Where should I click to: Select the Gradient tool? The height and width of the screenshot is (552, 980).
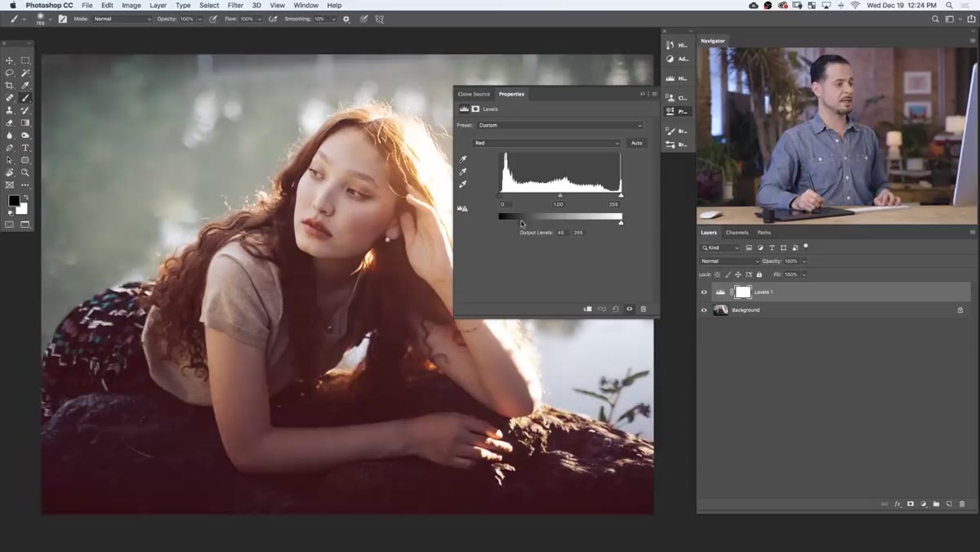coord(25,122)
